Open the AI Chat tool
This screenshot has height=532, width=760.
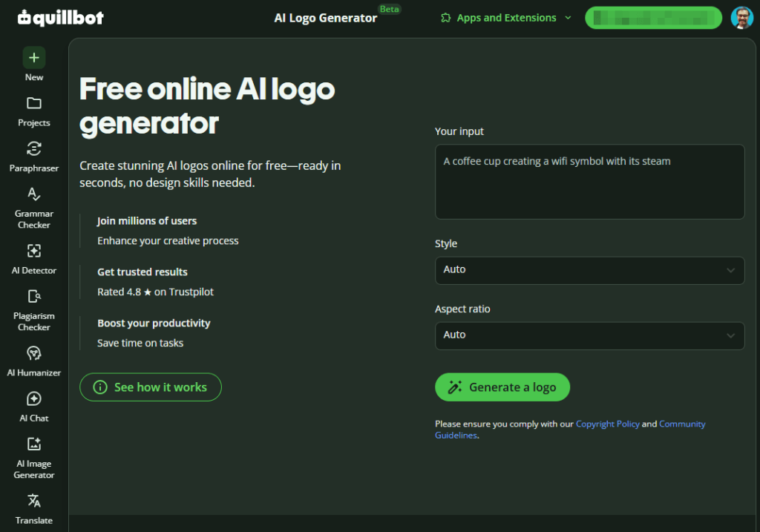pyautogui.click(x=34, y=407)
